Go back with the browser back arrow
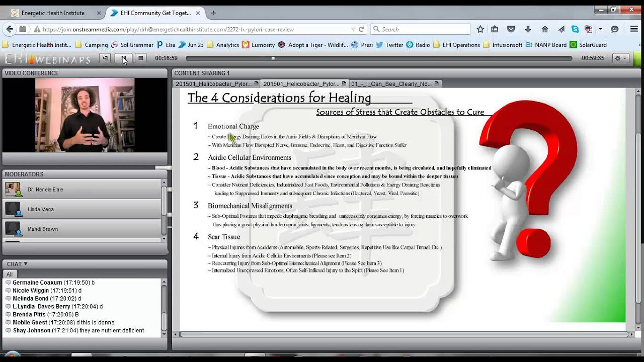 pos(10,29)
